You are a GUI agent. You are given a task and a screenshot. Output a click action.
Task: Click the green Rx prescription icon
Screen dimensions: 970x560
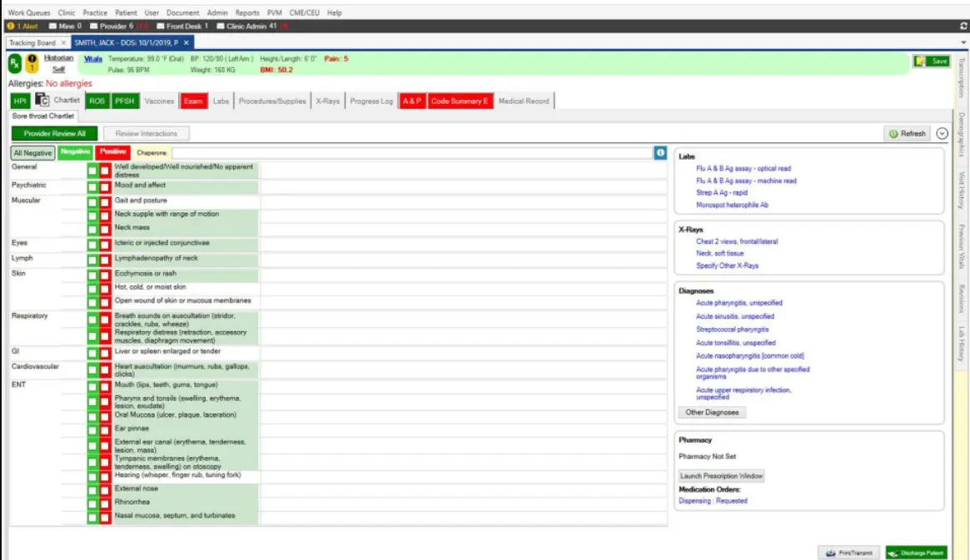pos(13,64)
